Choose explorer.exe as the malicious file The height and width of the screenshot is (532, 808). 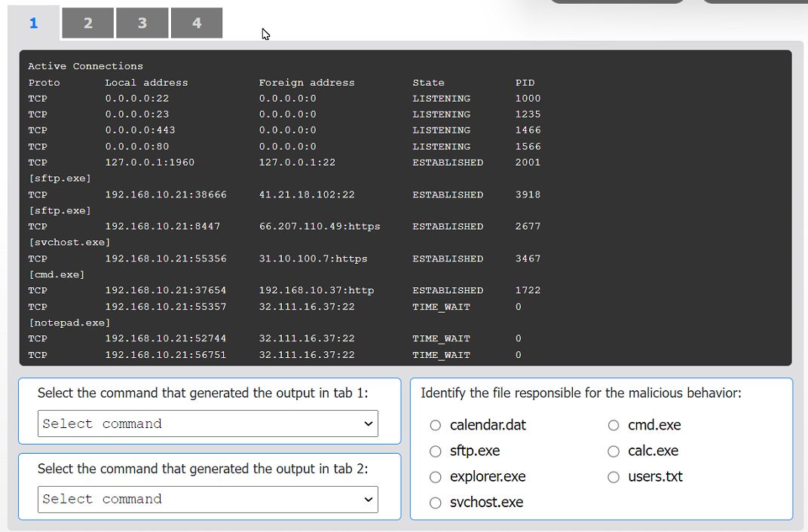click(x=436, y=477)
